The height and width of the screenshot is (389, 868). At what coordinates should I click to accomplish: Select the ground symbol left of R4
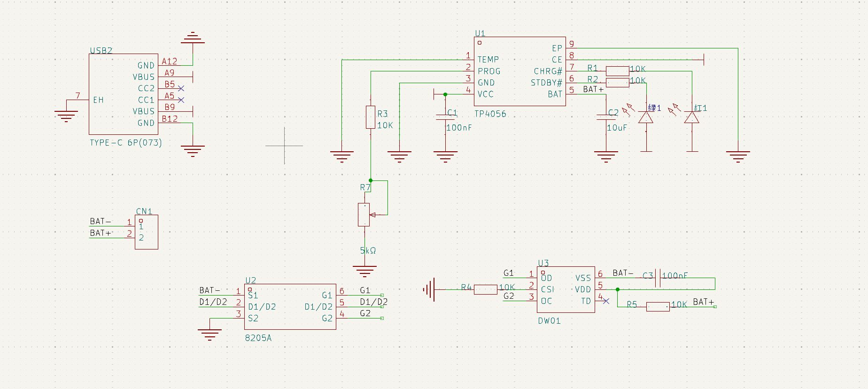point(429,289)
